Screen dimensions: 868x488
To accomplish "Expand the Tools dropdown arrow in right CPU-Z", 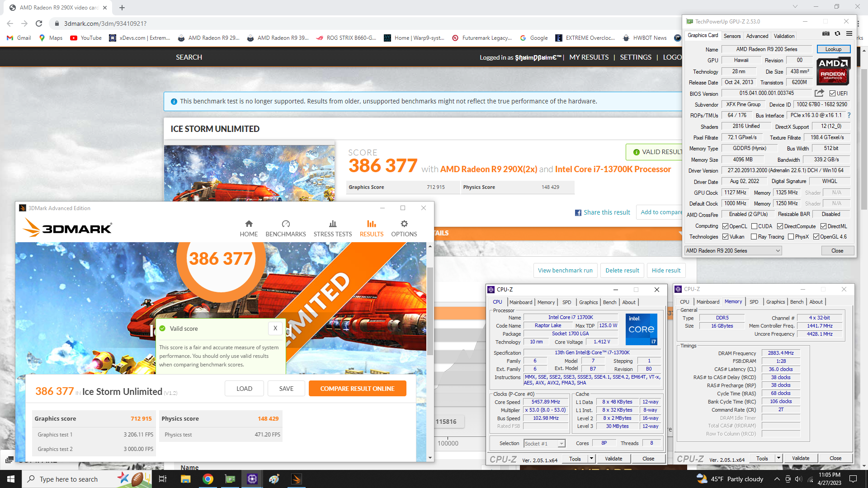I will coord(778,458).
